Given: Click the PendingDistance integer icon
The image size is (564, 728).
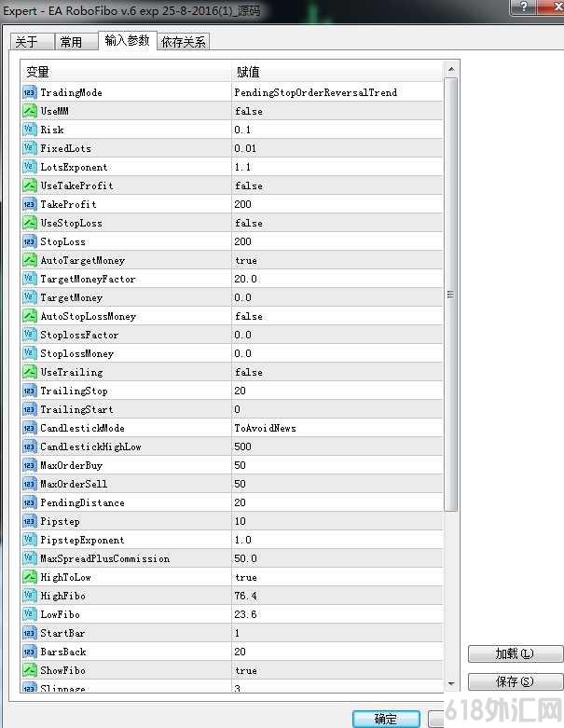Looking at the screenshot, I should tap(29, 502).
